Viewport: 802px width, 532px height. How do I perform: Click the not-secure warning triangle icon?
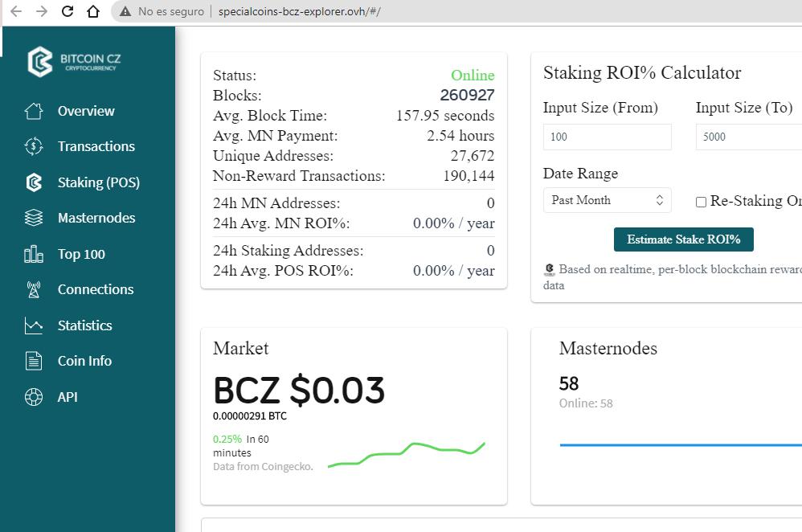pyautogui.click(x=125, y=11)
